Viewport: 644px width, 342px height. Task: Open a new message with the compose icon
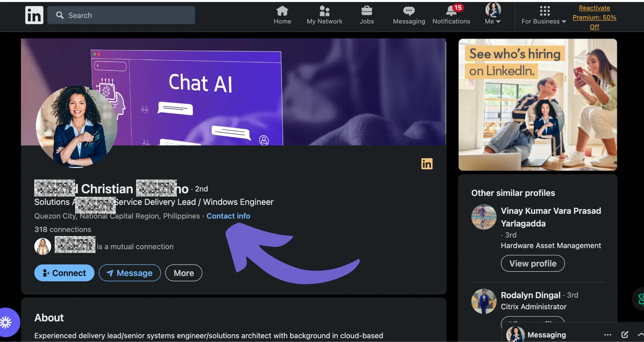point(625,334)
